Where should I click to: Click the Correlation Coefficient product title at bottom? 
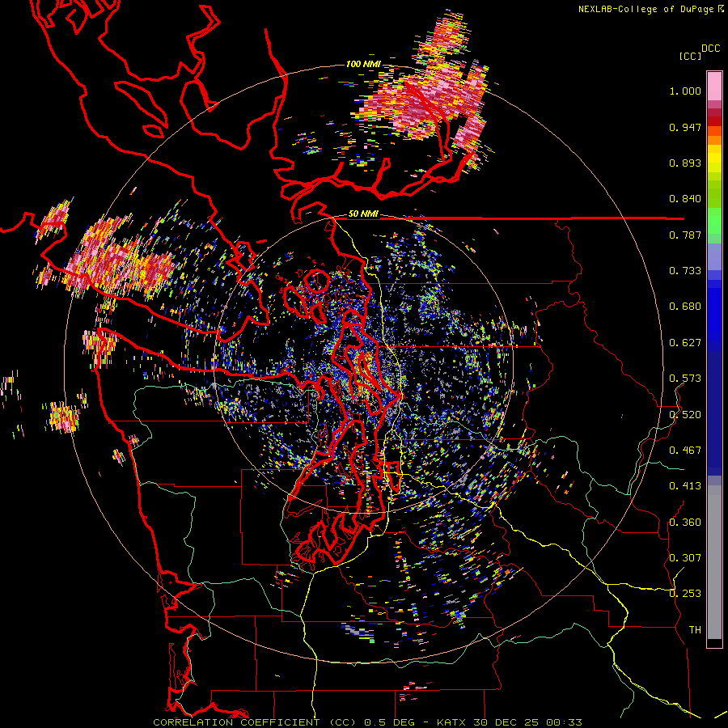[256, 722]
